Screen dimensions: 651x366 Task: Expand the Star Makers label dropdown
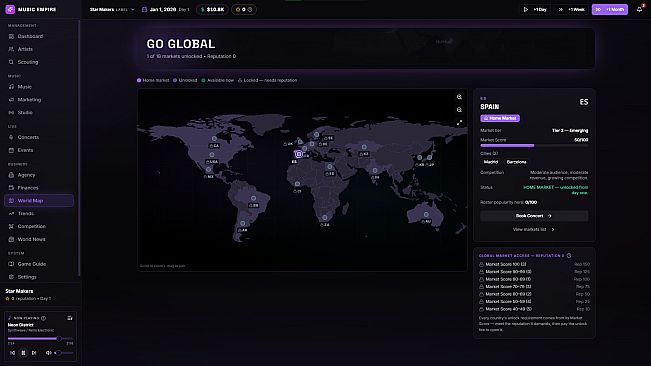click(x=112, y=9)
